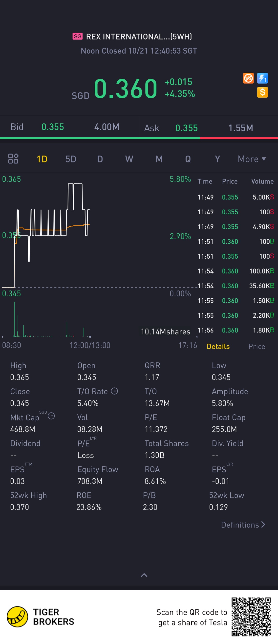This screenshot has height=644, width=278.
Task: Select the W weekly chart tab
Action: pos(129,159)
